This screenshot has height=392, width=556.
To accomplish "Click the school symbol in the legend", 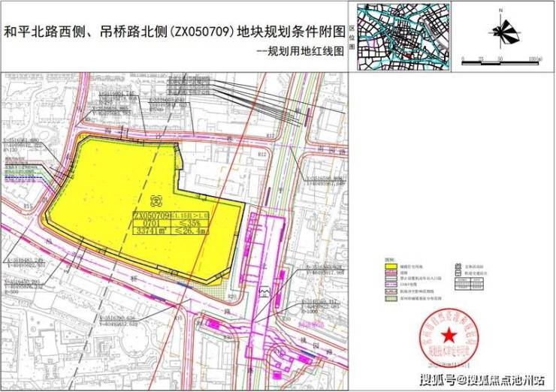I will coord(458,267).
